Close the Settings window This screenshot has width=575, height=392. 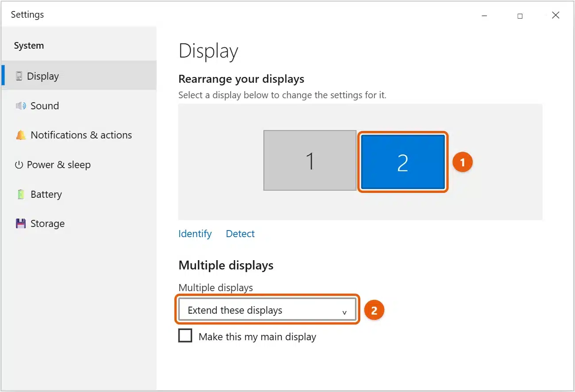556,15
